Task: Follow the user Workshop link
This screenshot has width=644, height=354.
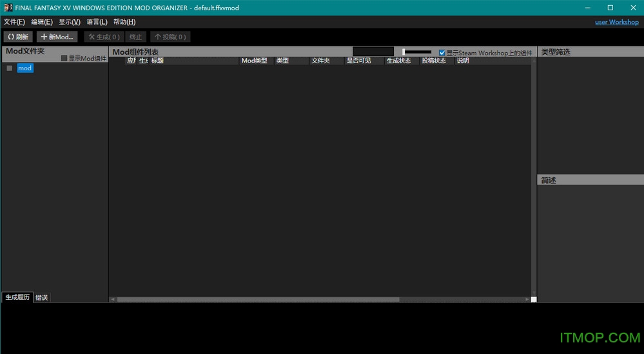Action: click(x=616, y=22)
